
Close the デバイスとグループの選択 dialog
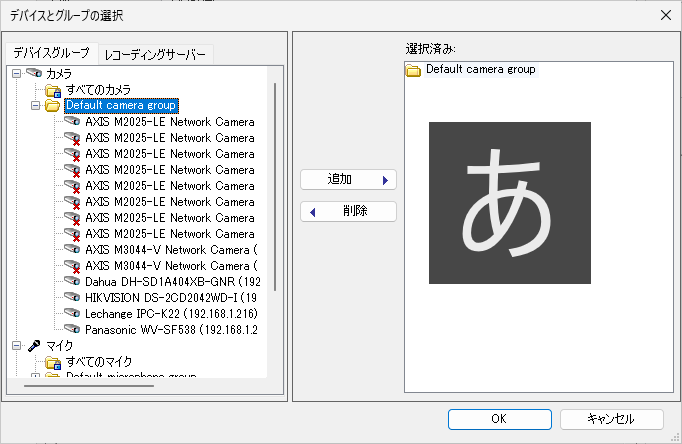[665, 15]
